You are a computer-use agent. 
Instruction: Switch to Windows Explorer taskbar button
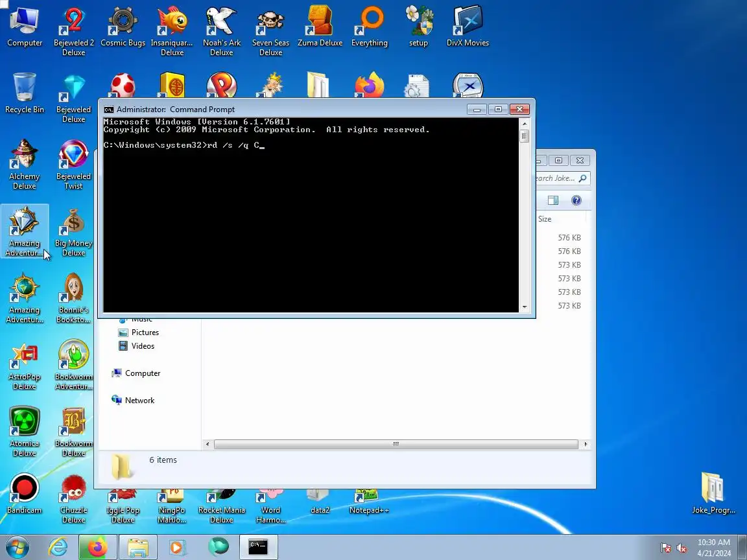click(137, 547)
